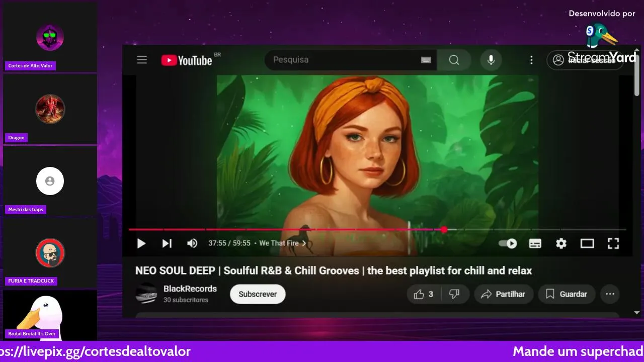644x362 pixels.
Task: Enter fullscreen mode
Action: (x=613, y=243)
